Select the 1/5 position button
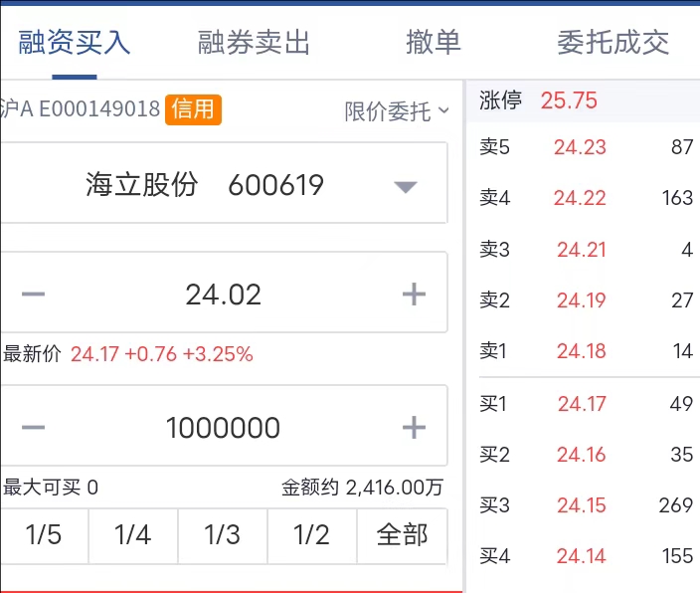 (44, 535)
